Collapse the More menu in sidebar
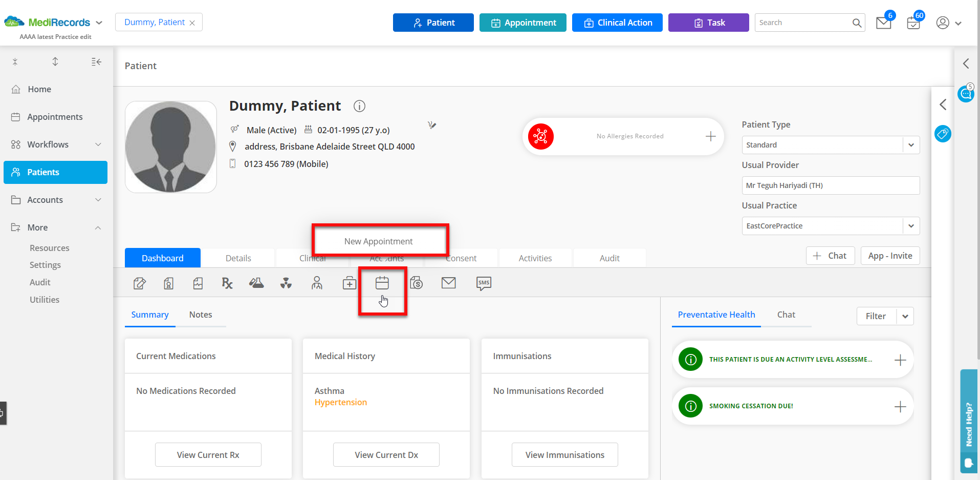This screenshot has width=980, height=480. (98, 227)
